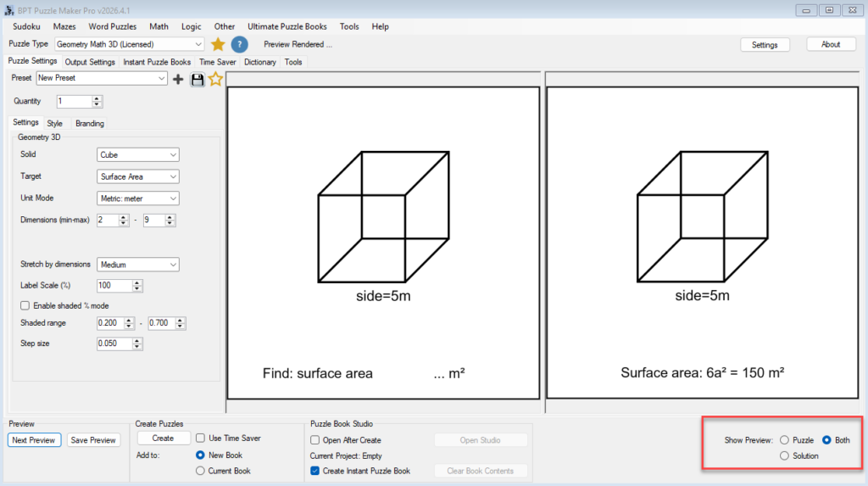Click the Step size spinner arrows

click(x=136, y=344)
